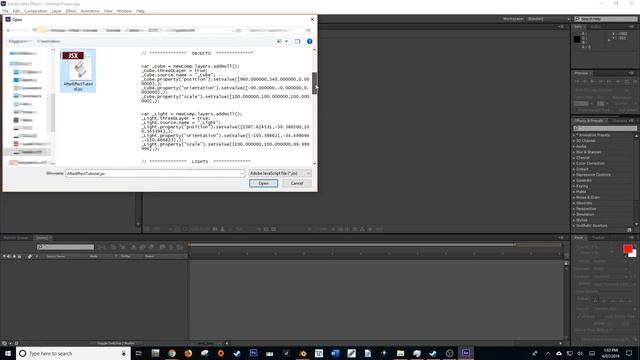The height and width of the screenshot is (360, 640).
Task: Click the Back arrow in Open dialog
Action: click(8, 30)
